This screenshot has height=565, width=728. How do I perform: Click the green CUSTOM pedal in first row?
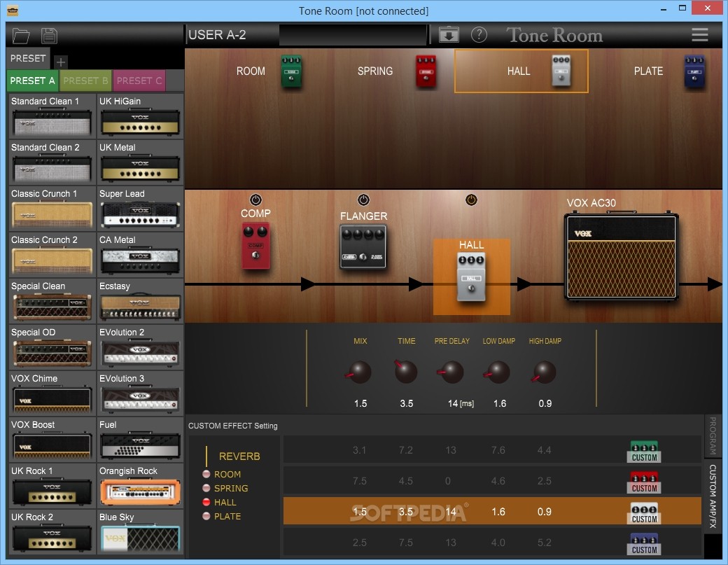[x=645, y=452]
